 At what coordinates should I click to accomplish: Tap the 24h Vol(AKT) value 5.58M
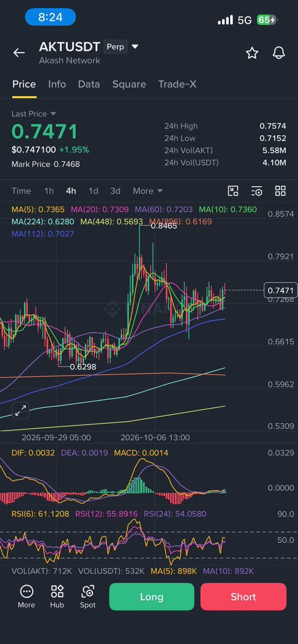point(274,150)
